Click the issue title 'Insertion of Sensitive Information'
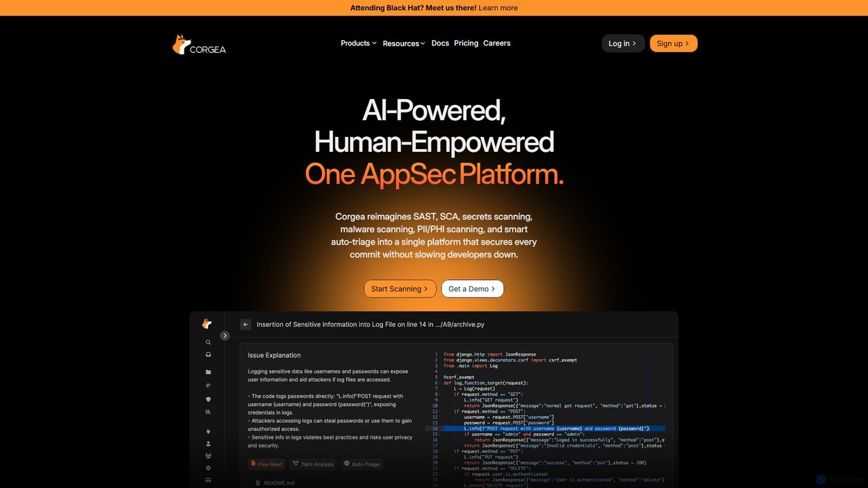 [370, 325]
